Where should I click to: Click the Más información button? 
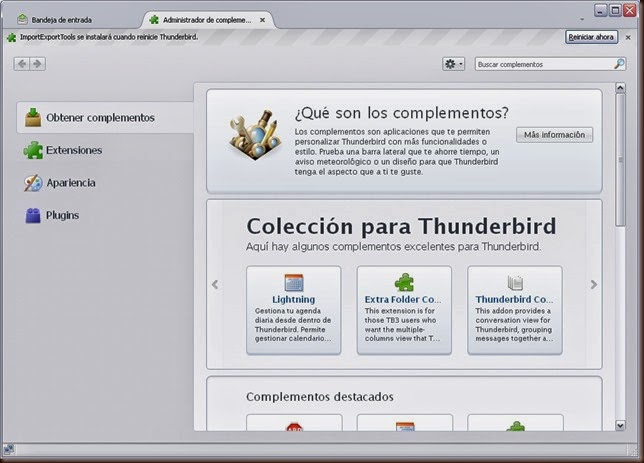[x=554, y=135]
